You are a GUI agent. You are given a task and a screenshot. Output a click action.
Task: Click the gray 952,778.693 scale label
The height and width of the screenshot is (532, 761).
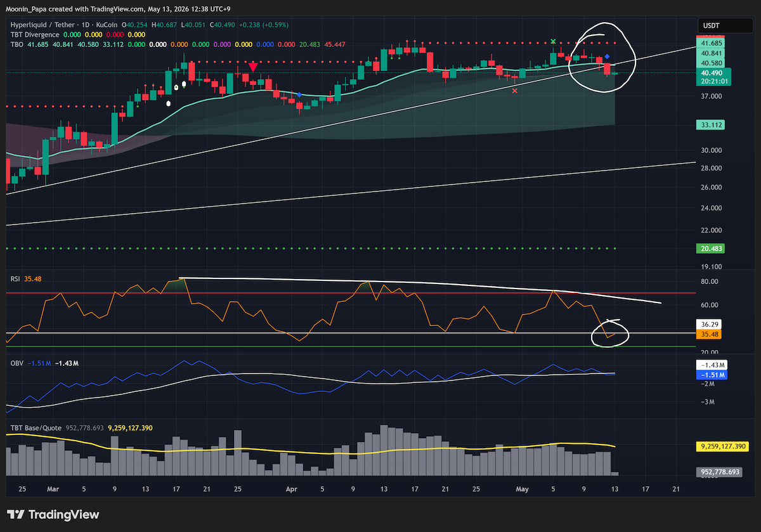click(720, 472)
